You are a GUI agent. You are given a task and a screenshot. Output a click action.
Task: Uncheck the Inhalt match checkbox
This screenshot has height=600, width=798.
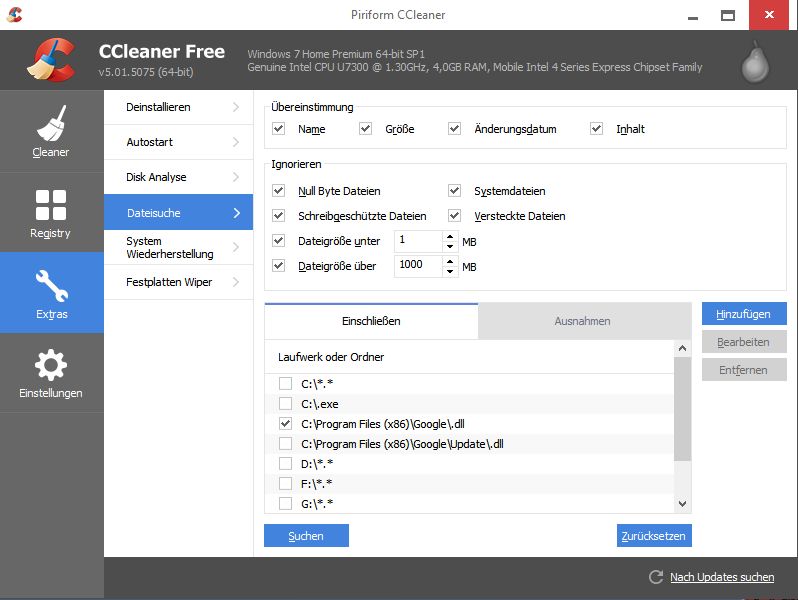[x=597, y=129]
